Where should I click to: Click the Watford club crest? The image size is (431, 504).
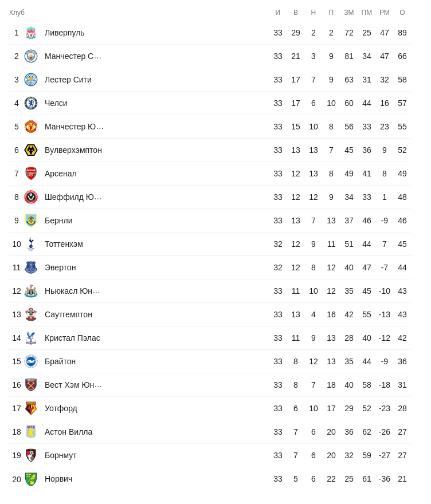point(31,408)
